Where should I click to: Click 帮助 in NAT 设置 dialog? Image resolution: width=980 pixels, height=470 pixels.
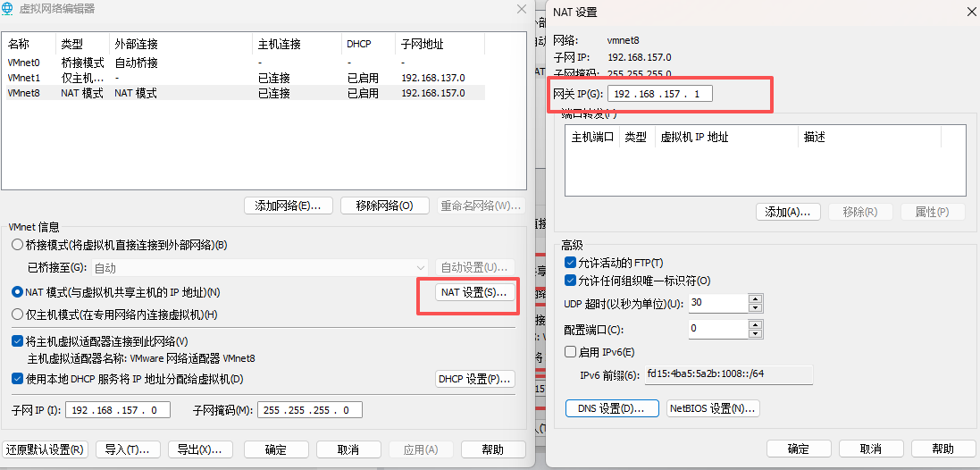(943, 449)
